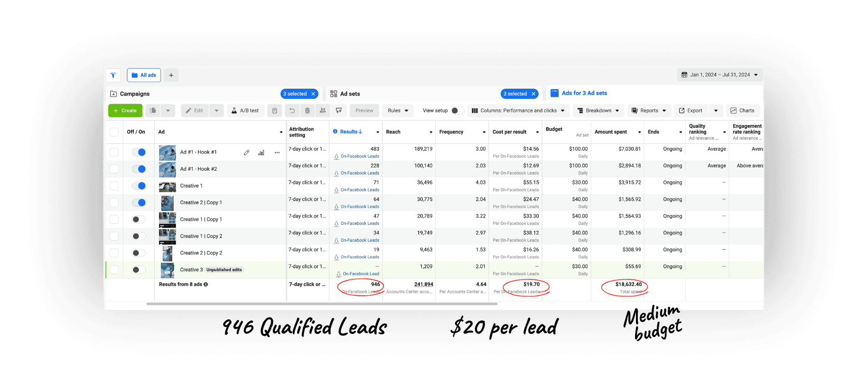
Task: Click the Creative 1 | Copy 2 ad name
Action: (201, 236)
